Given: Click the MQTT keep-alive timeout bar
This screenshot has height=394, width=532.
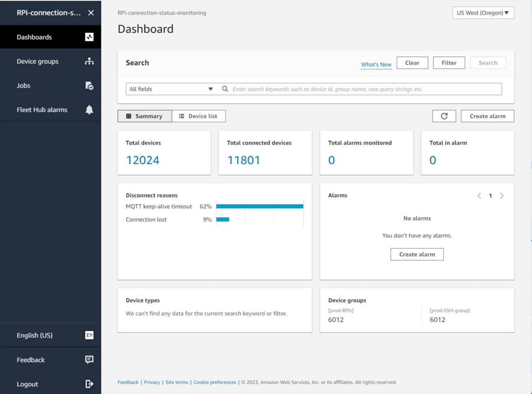Looking at the screenshot, I should point(259,206).
